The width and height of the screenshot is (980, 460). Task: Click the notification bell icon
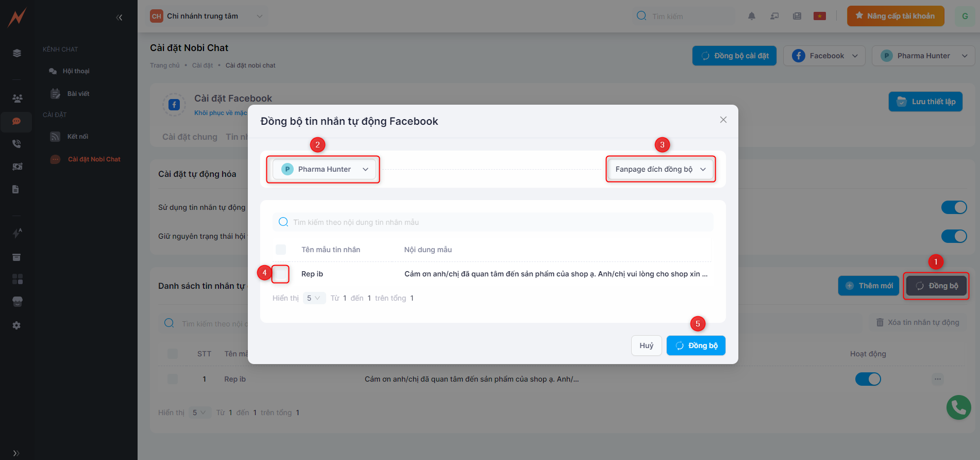pyautogui.click(x=752, y=16)
